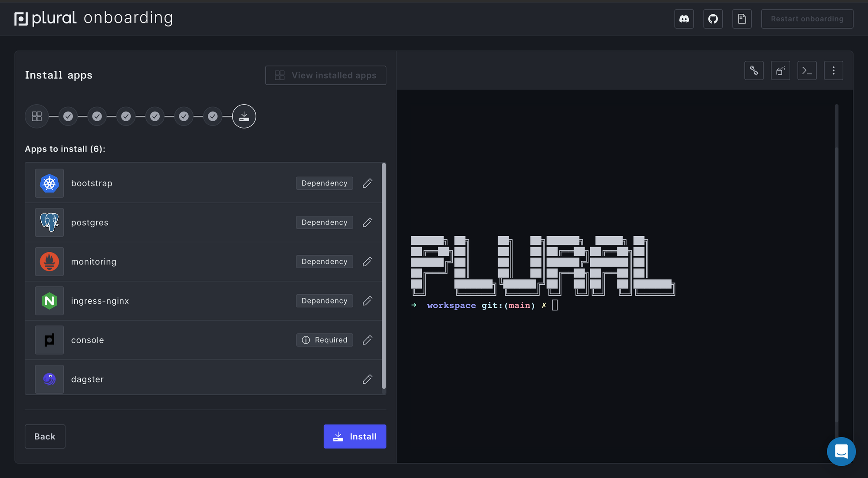Select the final install stepper step
Image resolution: width=868 pixels, height=478 pixels.
(244, 116)
